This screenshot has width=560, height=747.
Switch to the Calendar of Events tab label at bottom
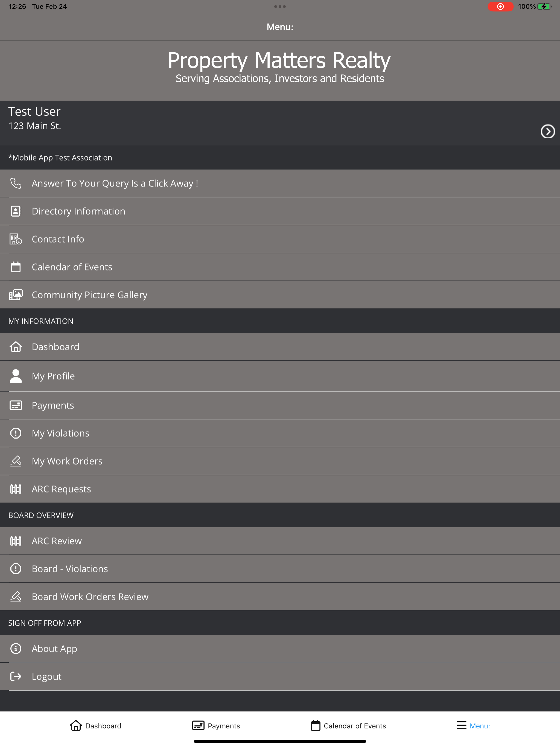tap(355, 726)
